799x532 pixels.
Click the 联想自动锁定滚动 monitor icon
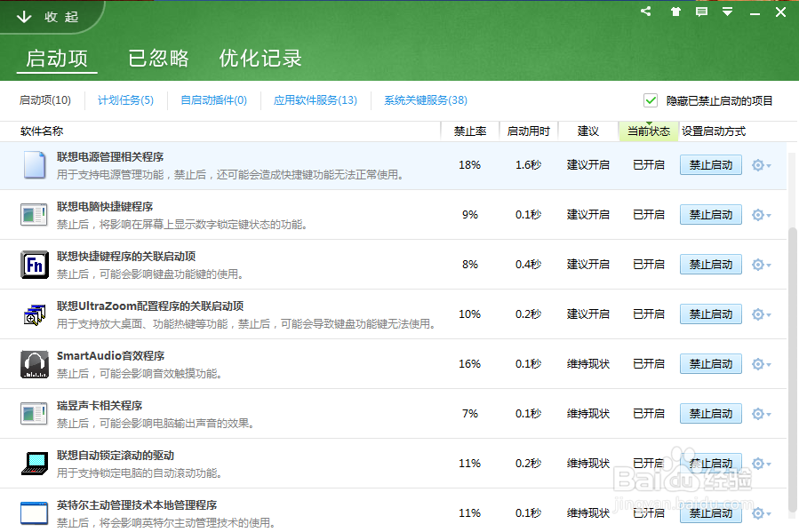pos(34,464)
